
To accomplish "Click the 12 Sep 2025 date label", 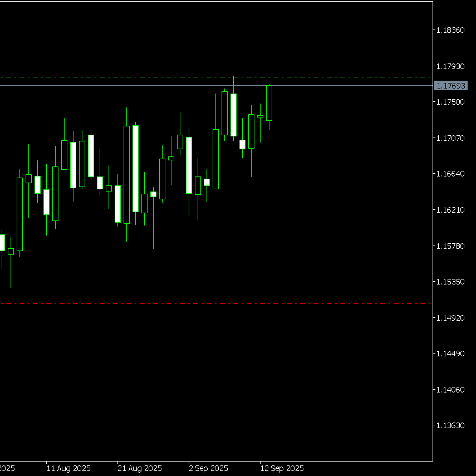I will click(282, 468).
